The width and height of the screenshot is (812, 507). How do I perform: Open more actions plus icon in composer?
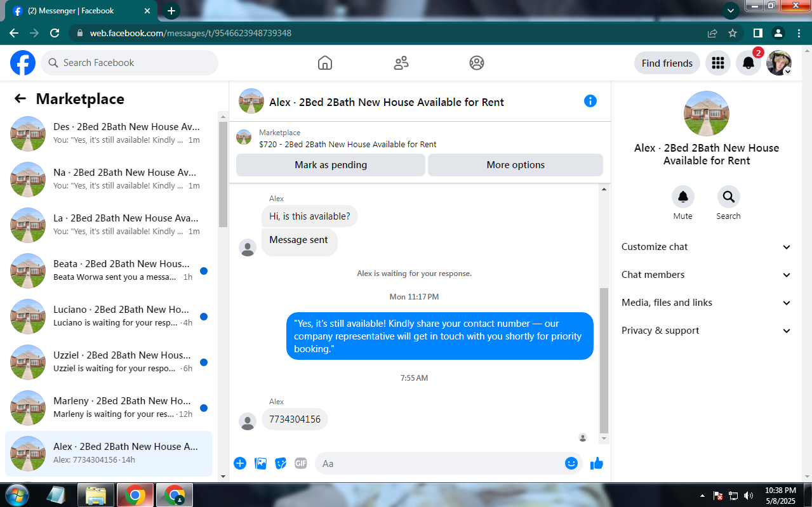(x=240, y=463)
